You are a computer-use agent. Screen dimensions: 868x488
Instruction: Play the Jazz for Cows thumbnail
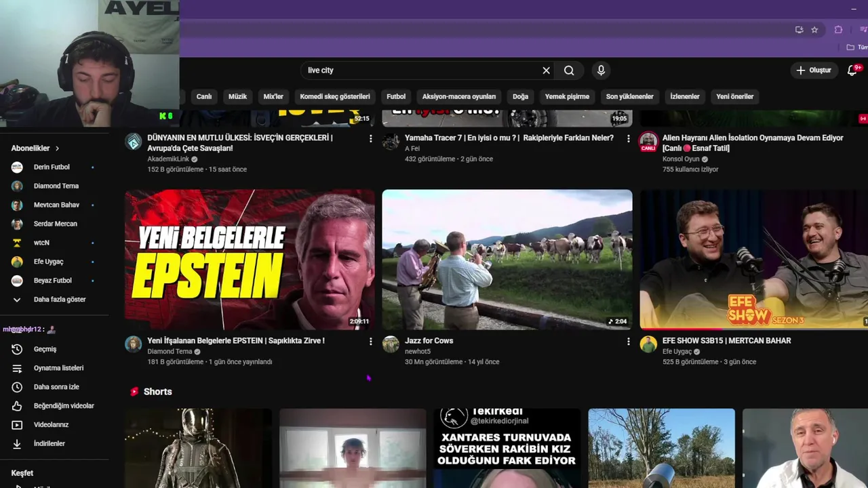pyautogui.click(x=507, y=260)
